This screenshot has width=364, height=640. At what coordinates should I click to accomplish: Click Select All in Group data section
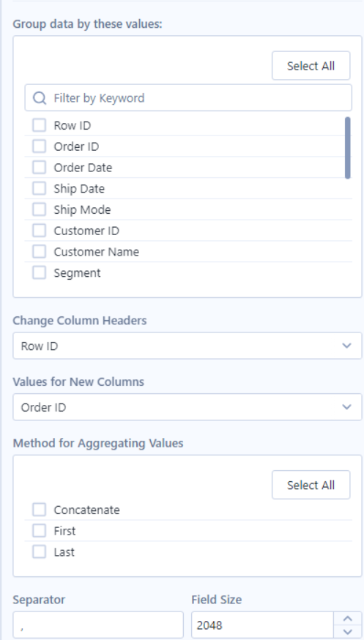point(311,66)
